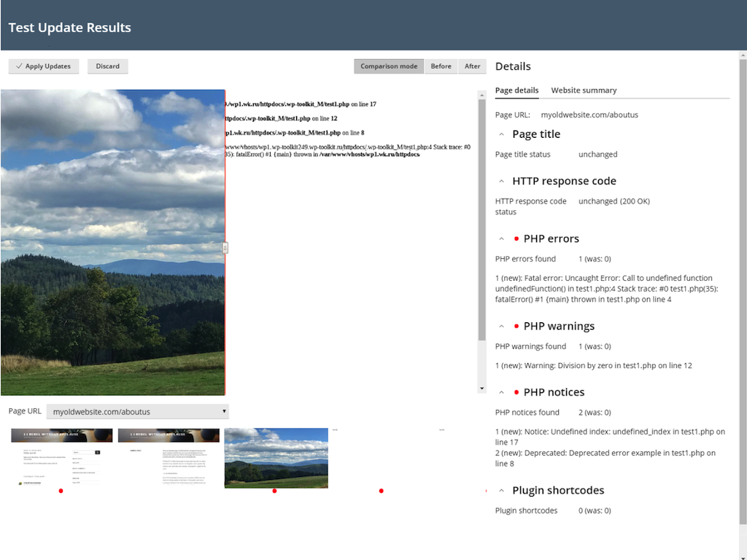The height and width of the screenshot is (560, 747).
Task: Click the red error dot under the first thumbnail
Action: [x=61, y=491]
